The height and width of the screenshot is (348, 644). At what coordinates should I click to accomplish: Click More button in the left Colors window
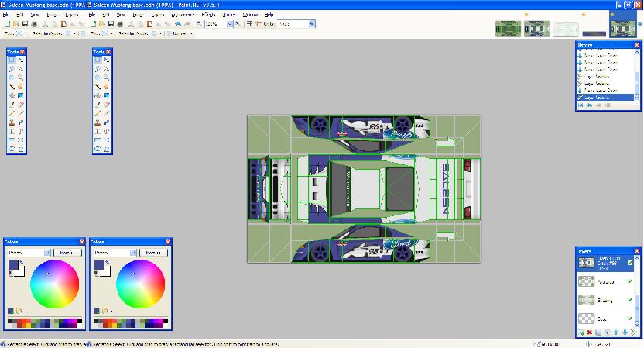click(68, 253)
